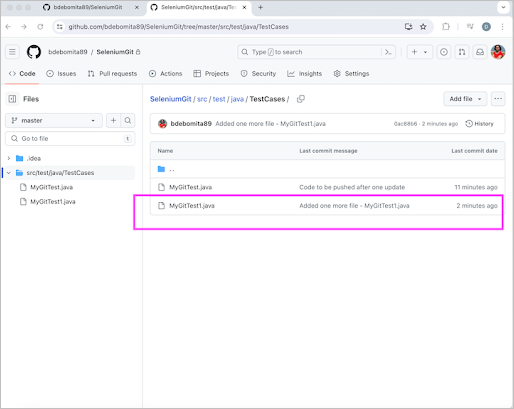Open the Chrome profile avatar
The width and height of the screenshot is (514, 409).
[x=486, y=27]
